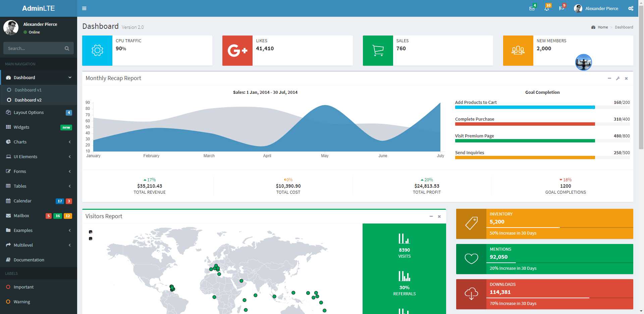The width and height of the screenshot is (644, 314).
Task: Click the Visit Premium Page progress bar
Action: coord(542,141)
